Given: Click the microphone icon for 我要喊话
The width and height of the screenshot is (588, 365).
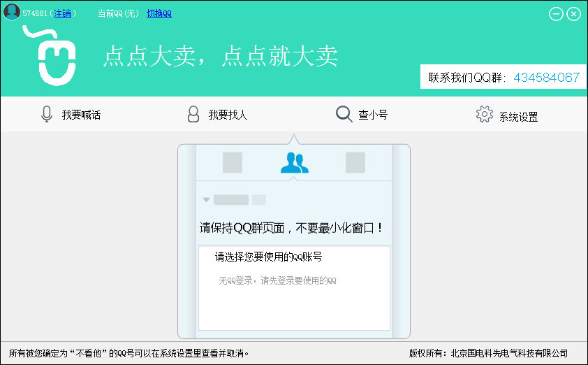Looking at the screenshot, I should 47,114.
